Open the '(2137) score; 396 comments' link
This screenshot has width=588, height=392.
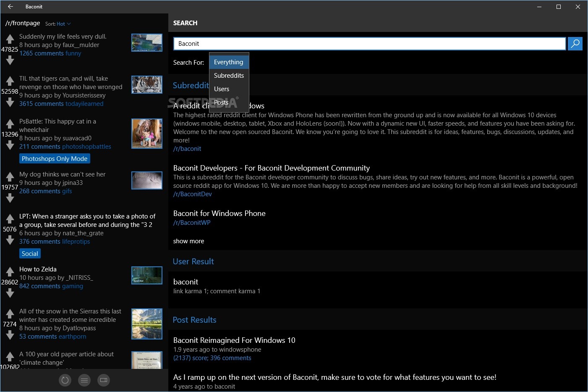click(212, 358)
